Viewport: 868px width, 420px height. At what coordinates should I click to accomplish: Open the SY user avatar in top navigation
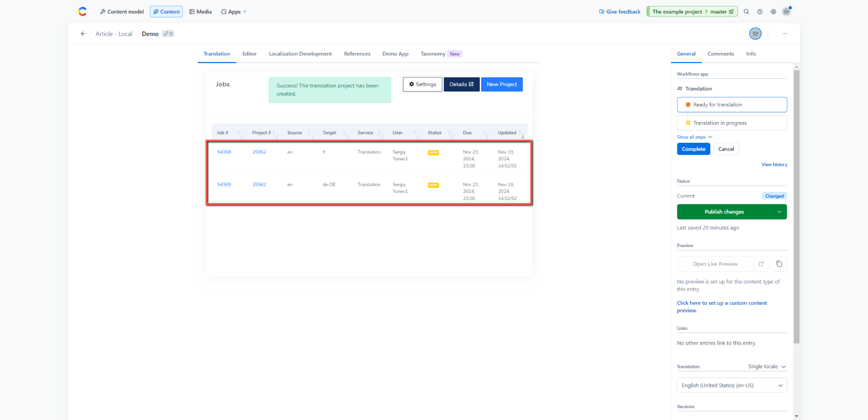coord(787,11)
